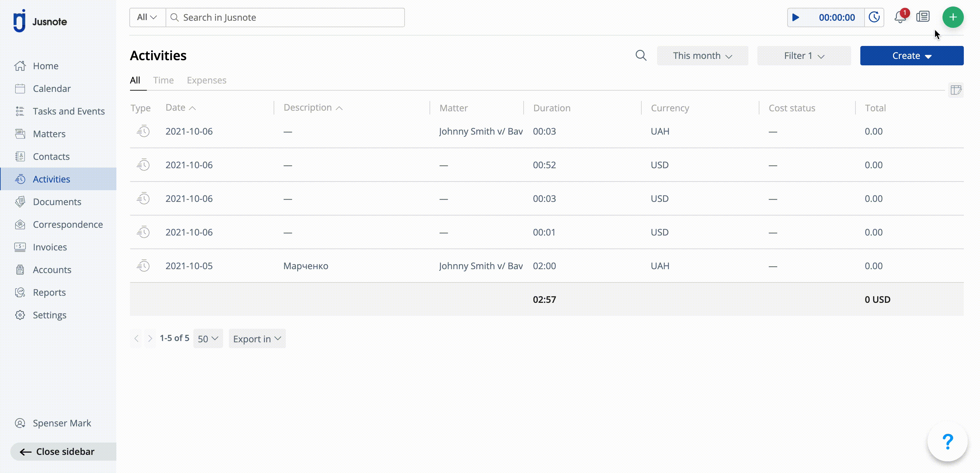980x473 pixels.
Task: Click the 00:00:00 timer display
Action: (837, 17)
